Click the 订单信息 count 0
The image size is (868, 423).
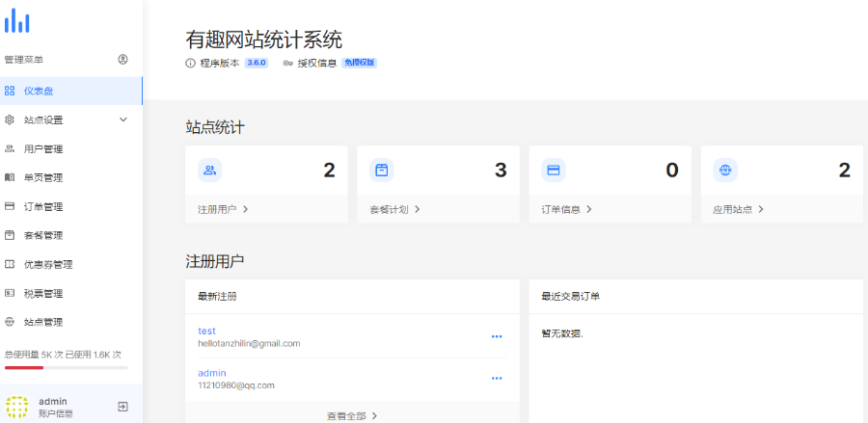[672, 171]
